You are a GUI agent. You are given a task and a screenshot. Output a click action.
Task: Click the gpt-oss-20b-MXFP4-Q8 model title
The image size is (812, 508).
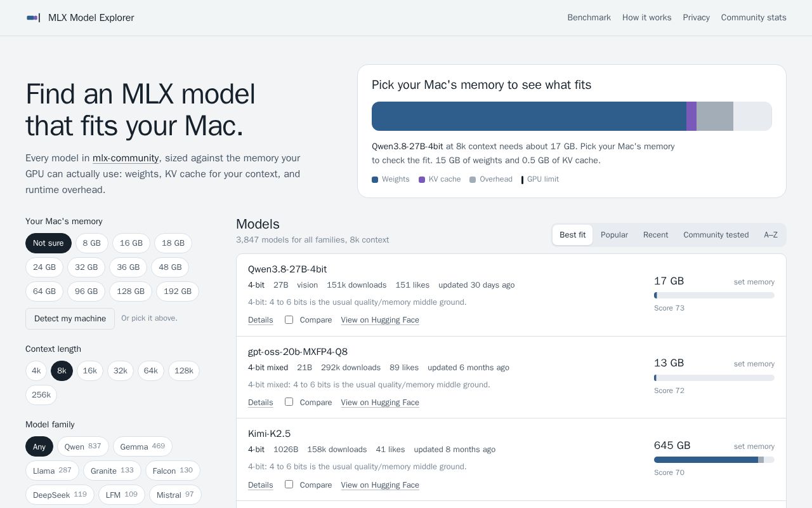298,352
